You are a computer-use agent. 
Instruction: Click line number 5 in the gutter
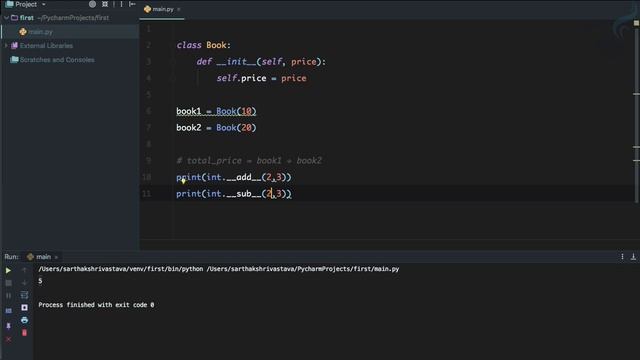(148, 95)
